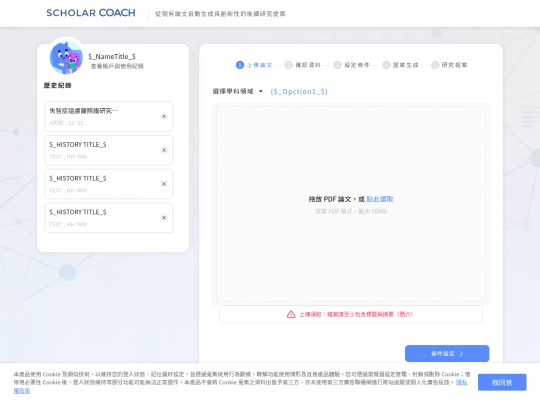Remove the second history card
Image resolution: width=540 pixels, height=405 pixels.
(164, 150)
